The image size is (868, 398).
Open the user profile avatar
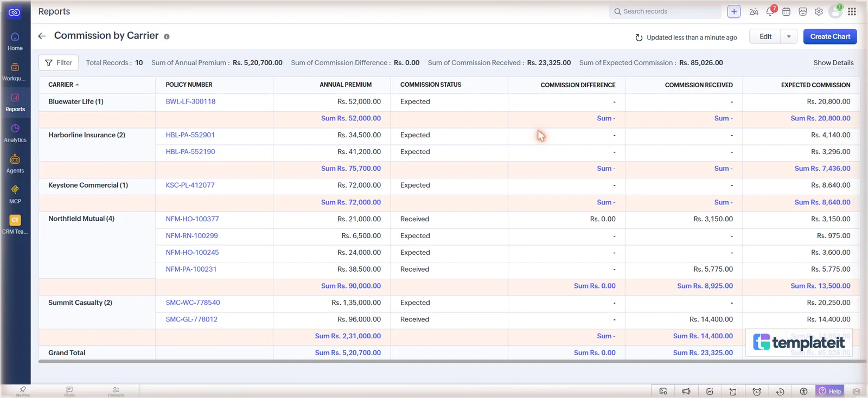tap(835, 11)
